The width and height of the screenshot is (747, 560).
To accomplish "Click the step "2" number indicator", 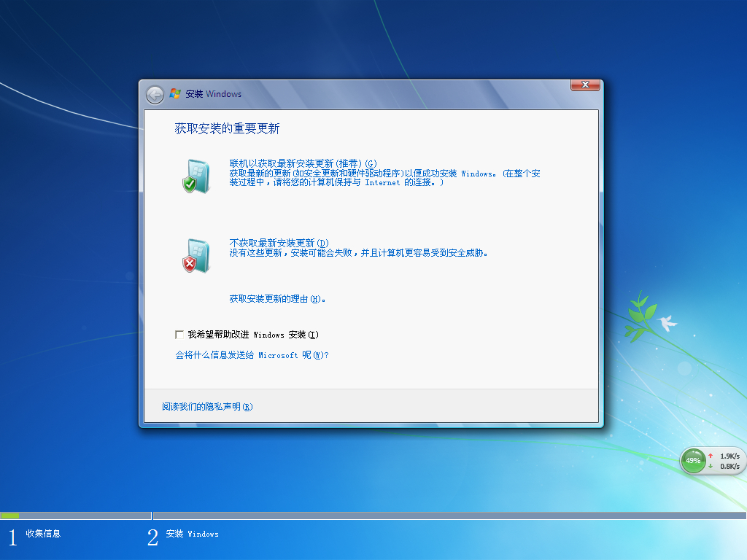I will [x=152, y=536].
